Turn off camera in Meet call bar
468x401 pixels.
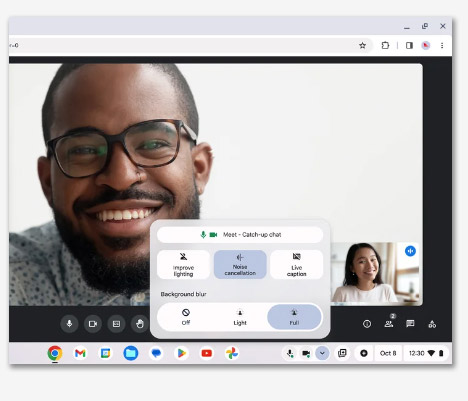(93, 324)
